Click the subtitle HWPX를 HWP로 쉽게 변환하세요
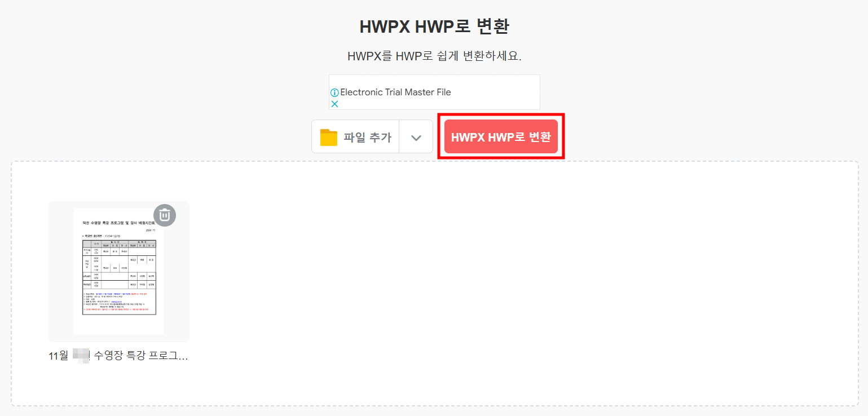The image size is (868, 416). [x=434, y=56]
